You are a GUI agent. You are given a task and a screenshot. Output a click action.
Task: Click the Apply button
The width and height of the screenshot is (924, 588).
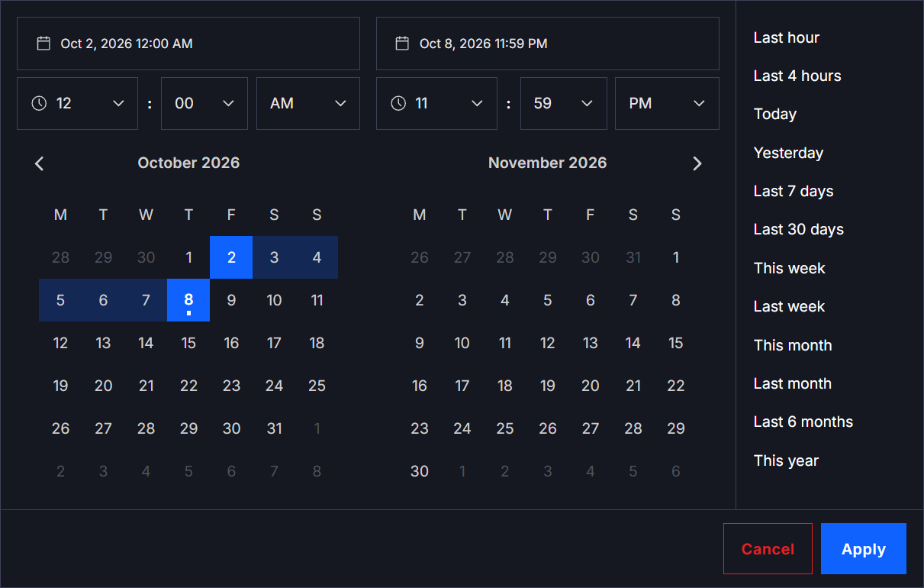pyautogui.click(x=864, y=549)
